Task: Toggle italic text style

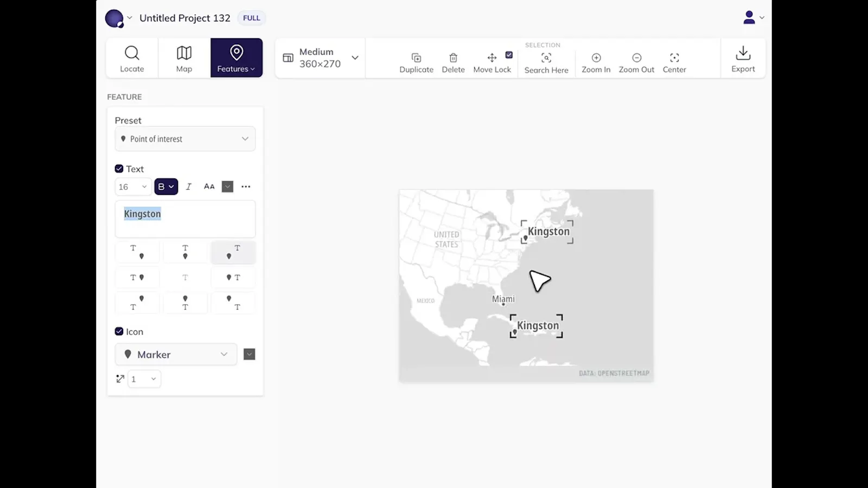Action: point(189,187)
